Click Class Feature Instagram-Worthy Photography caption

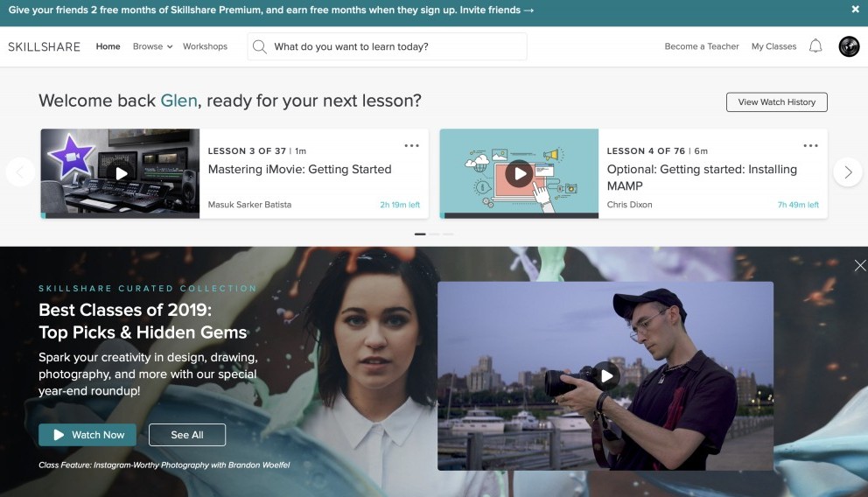(164, 465)
